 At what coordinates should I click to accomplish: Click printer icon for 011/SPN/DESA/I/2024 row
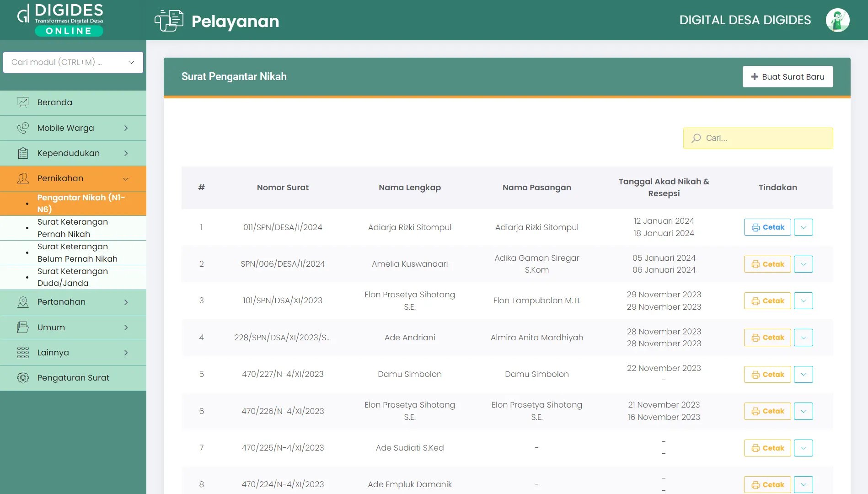coord(755,227)
